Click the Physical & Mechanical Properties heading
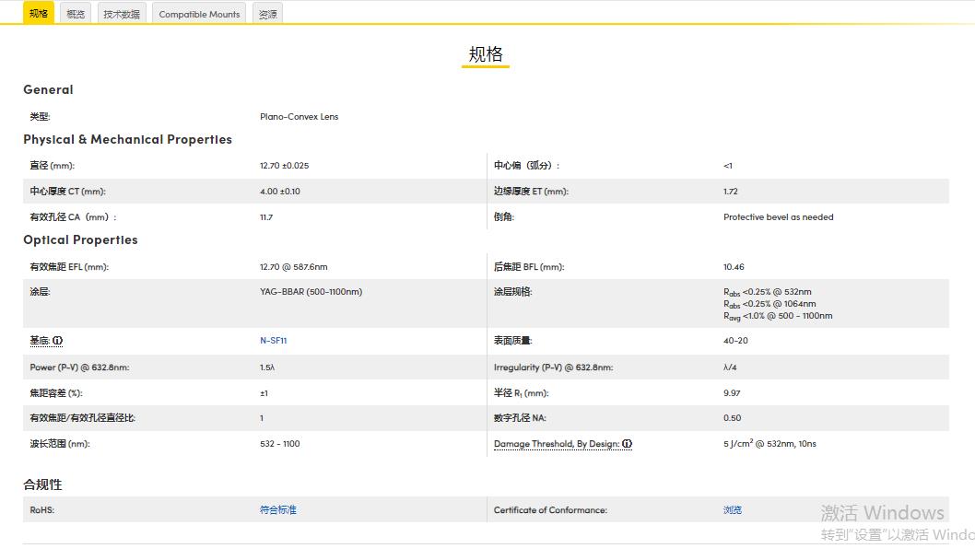This screenshot has width=975, height=560. coord(127,139)
